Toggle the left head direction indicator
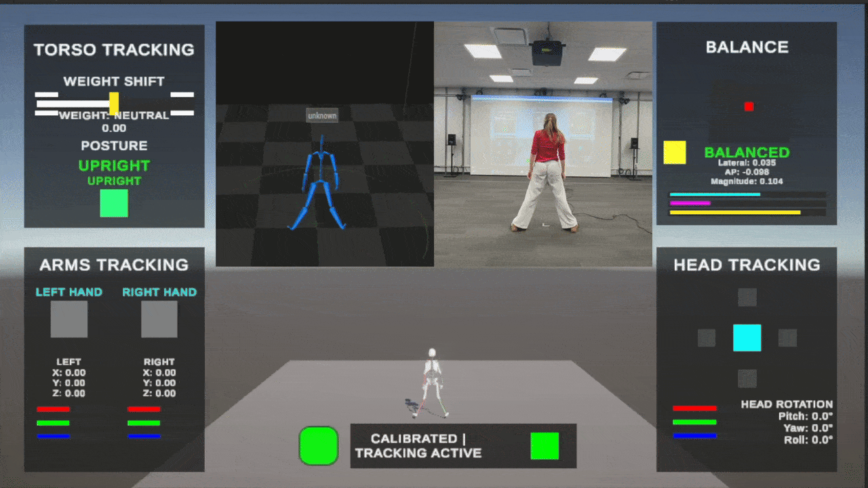The width and height of the screenshot is (868, 488). point(707,338)
